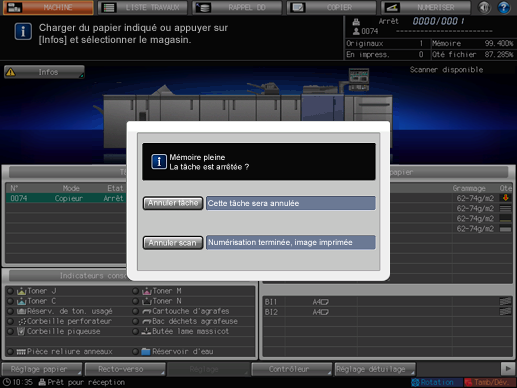
Task: Open the Contrôleur button
Action: (x=292, y=369)
